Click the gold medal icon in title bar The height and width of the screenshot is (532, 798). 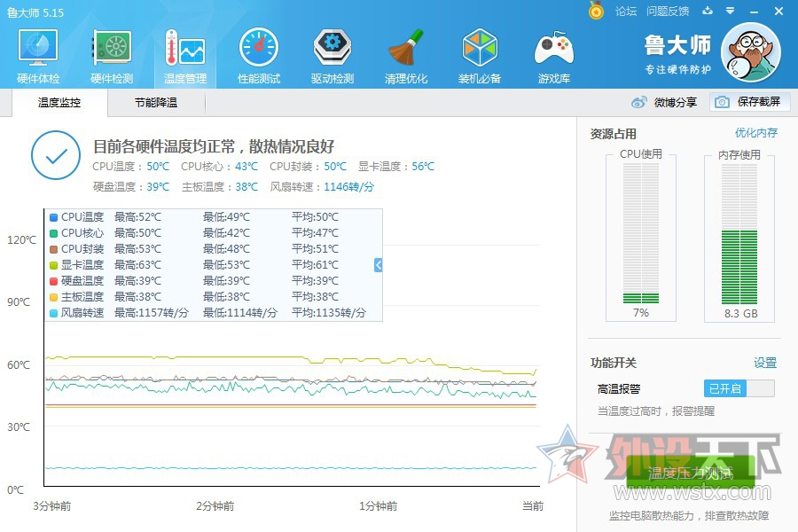pos(596,11)
